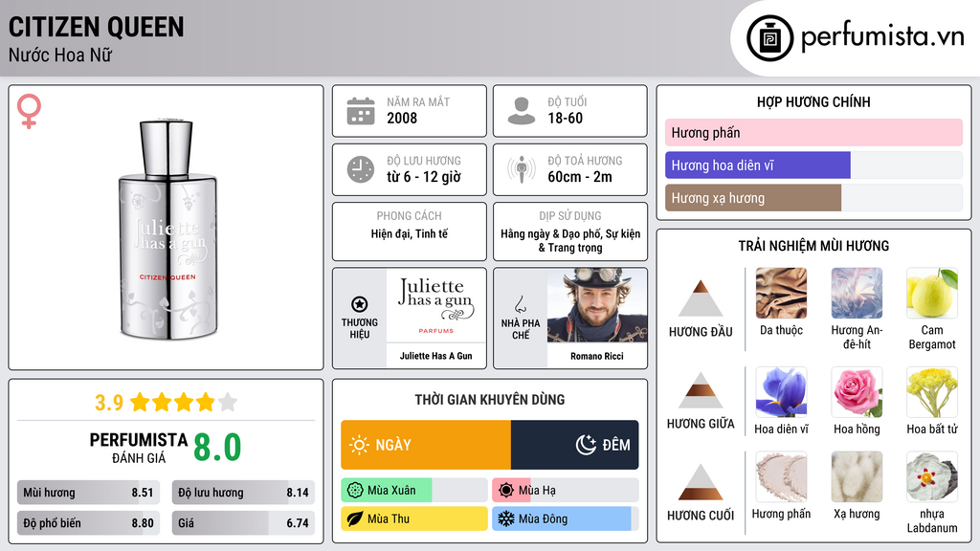Click the Hương đầu pyramid icon
Viewport: 980px width, 551px height.
[x=701, y=298]
